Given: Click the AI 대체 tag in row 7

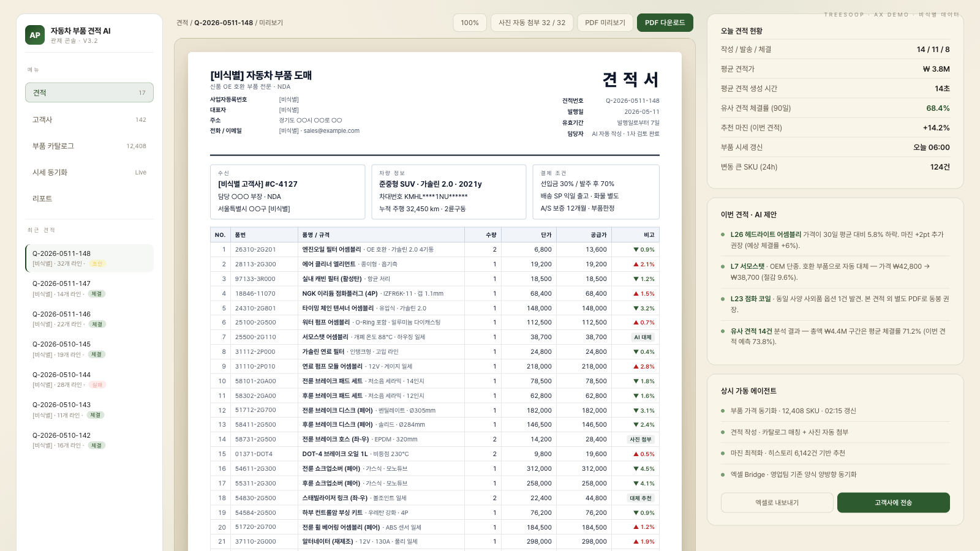Looking at the screenshot, I should click(x=643, y=337).
